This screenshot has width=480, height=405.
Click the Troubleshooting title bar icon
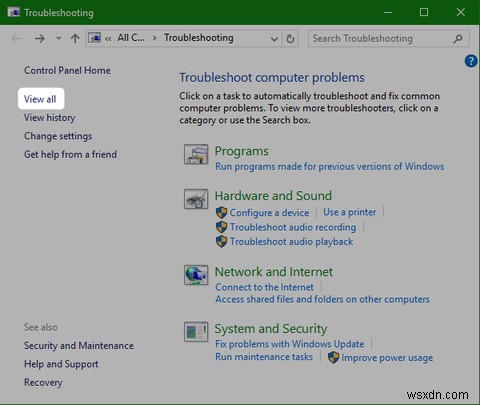[x=14, y=12]
